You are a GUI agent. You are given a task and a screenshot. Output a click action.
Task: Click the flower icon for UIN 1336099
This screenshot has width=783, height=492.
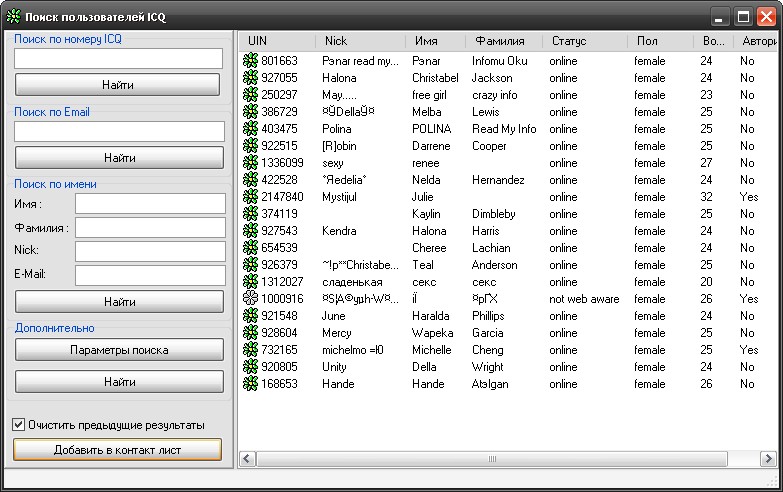[250, 162]
